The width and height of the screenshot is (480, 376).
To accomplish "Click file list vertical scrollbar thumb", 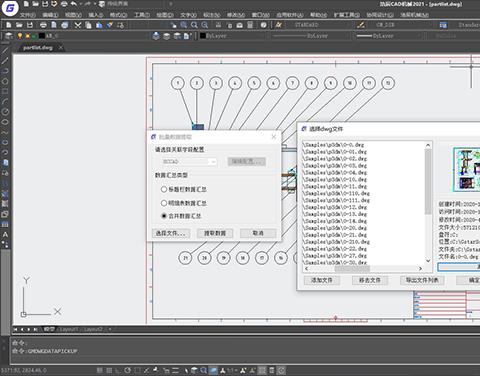I will (428, 182).
